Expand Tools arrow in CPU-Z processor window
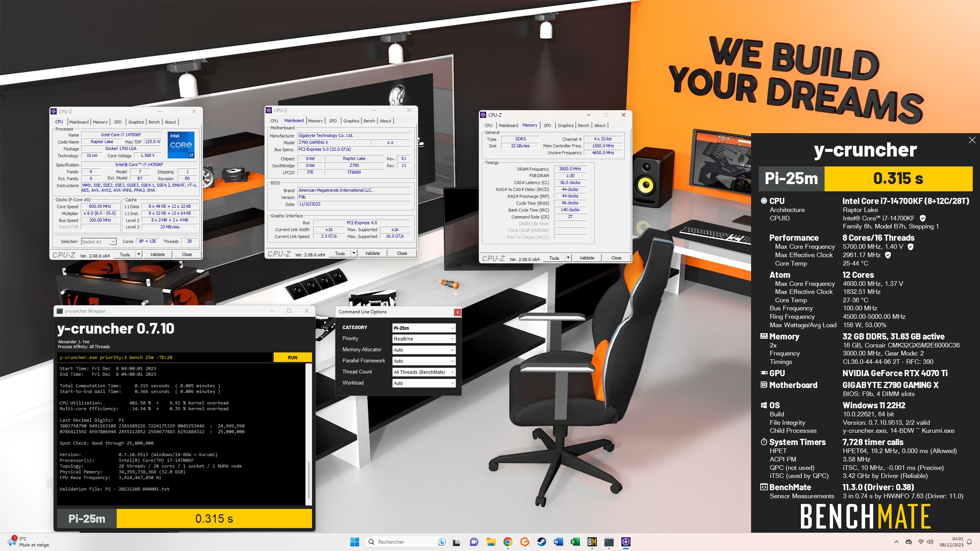This screenshot has width=980, height=551. pyautogui.click(x=139, y=254)
